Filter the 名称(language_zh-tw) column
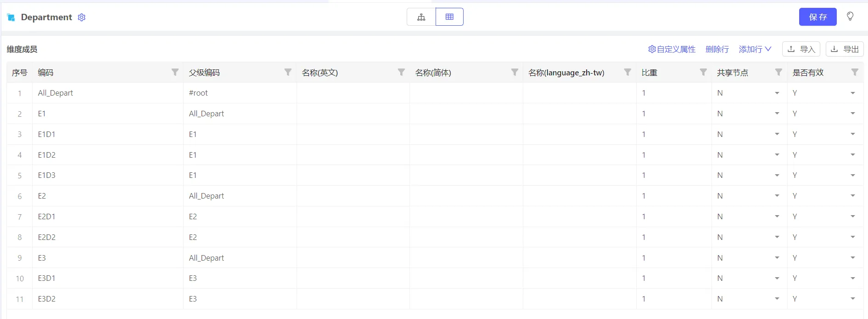 click(627, 72)
